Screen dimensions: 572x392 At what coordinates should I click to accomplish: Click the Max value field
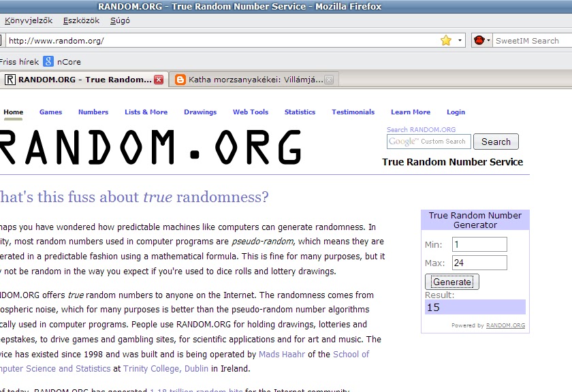pos(479,263)
